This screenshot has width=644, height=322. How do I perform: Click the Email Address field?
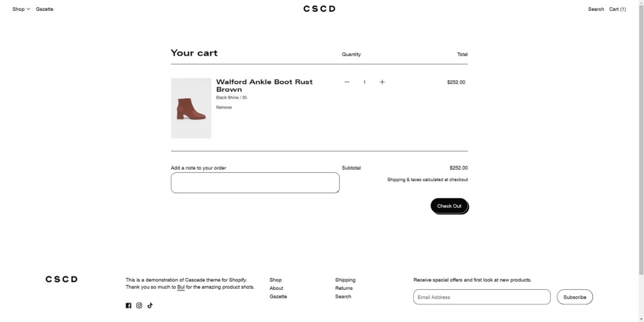coord(481,297)
